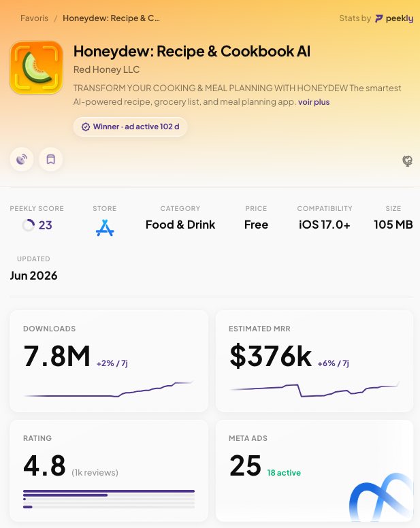420x528 pixels.
Task: Open the peekly logo link
Action: pos(394,18)
